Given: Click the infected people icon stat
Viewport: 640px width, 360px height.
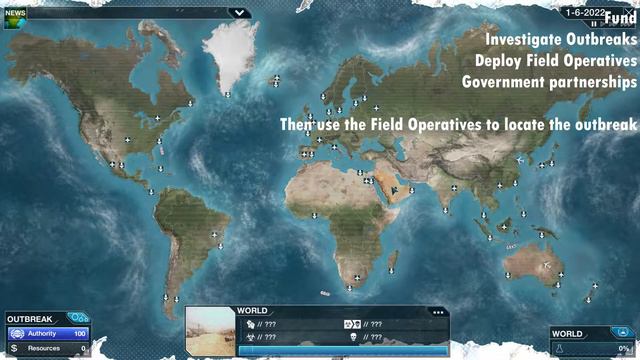Looking at the screenshot, I should coord(251,324).
